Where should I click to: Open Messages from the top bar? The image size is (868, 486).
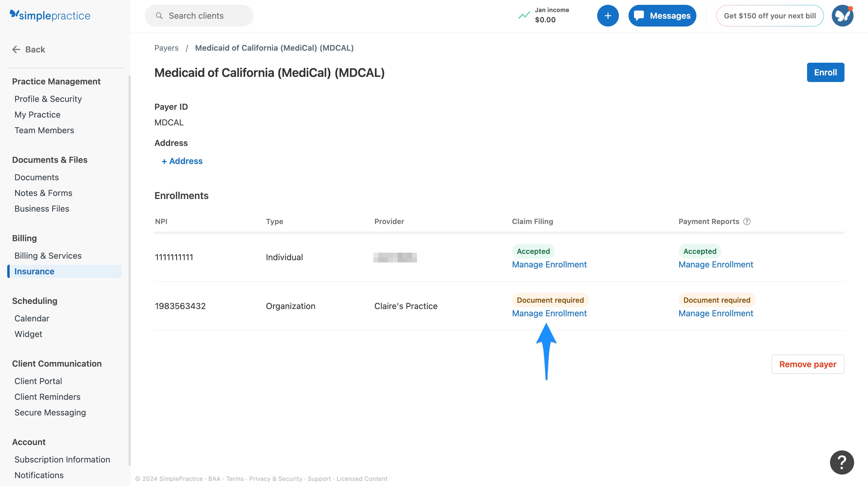pos(661,15)
